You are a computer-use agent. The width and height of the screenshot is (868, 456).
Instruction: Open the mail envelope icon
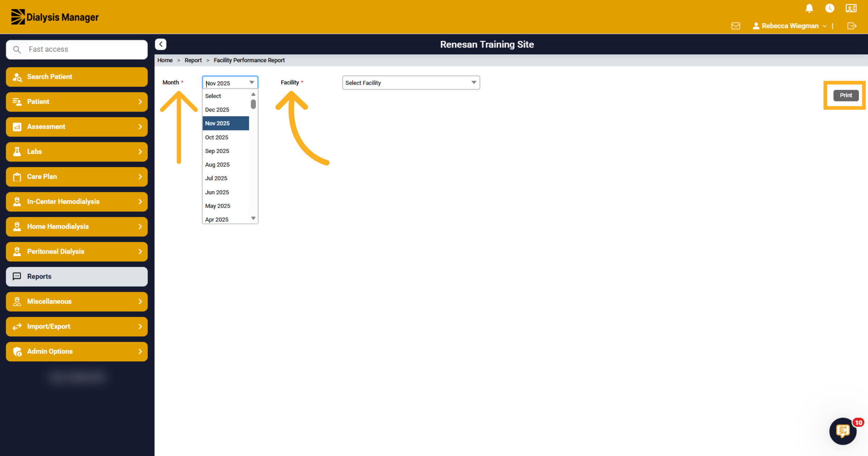click(x=736, y=26)
